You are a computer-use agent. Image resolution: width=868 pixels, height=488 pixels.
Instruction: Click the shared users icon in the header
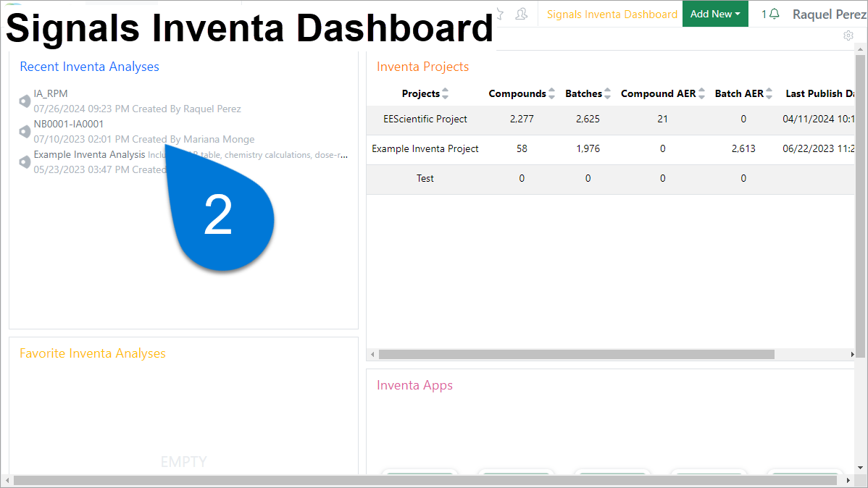click(521, 14)
